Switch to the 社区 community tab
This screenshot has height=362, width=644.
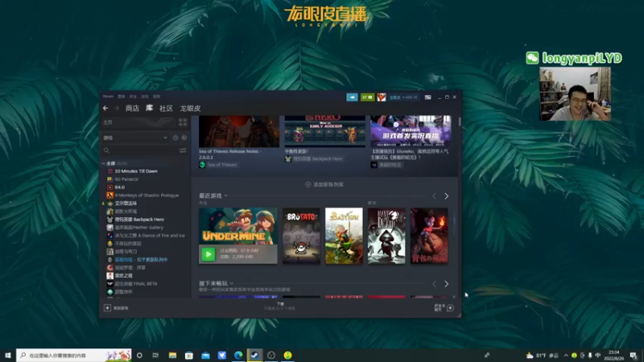pyautogui.click(x=166, y=109)
